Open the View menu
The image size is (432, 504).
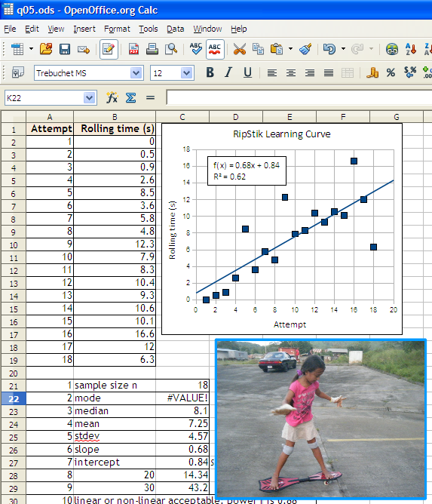coord(56,29)
